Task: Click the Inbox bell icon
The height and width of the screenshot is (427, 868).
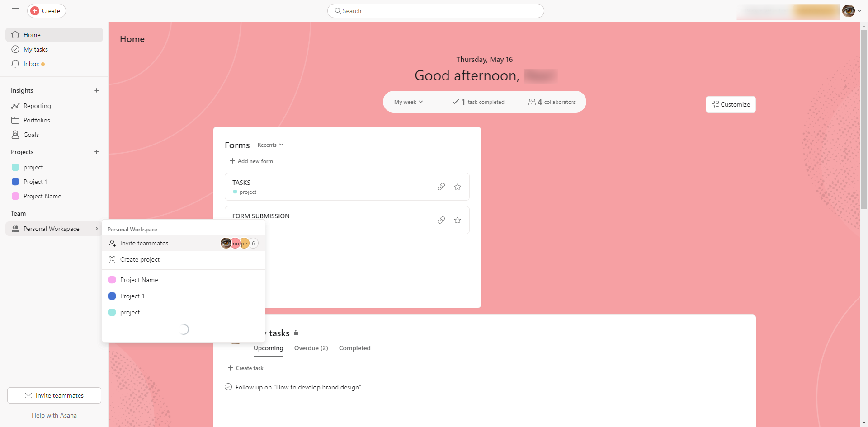Action: coord(15,64)
